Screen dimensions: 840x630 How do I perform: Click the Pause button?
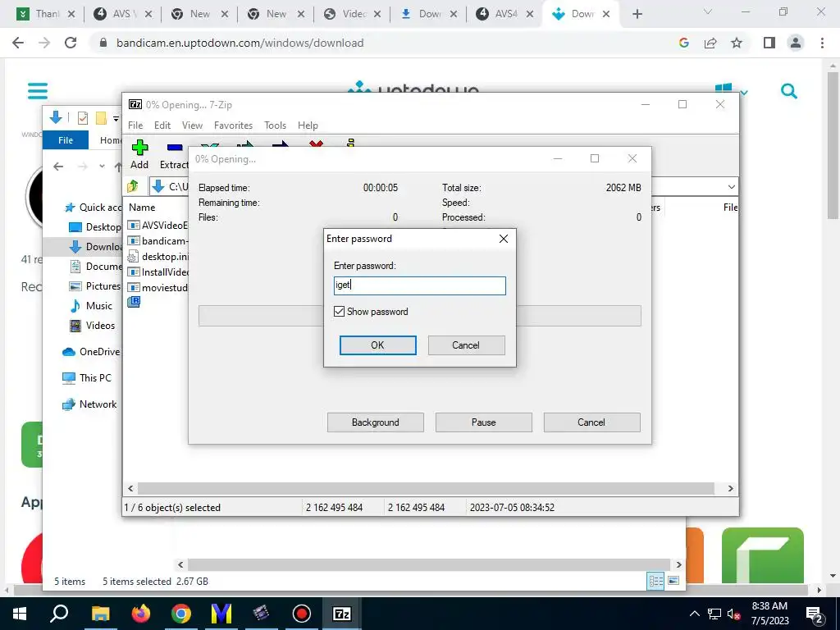pos(483,422)
